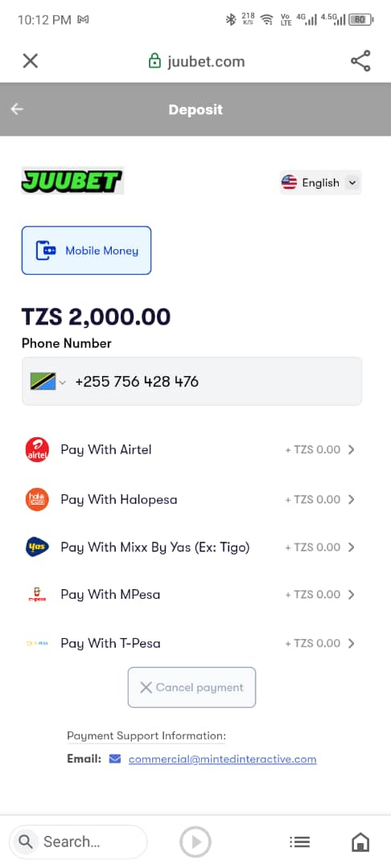Click the Cancel payment button
Screen dimensions: 391x868
pyautogui.click(x=191, y=687)
